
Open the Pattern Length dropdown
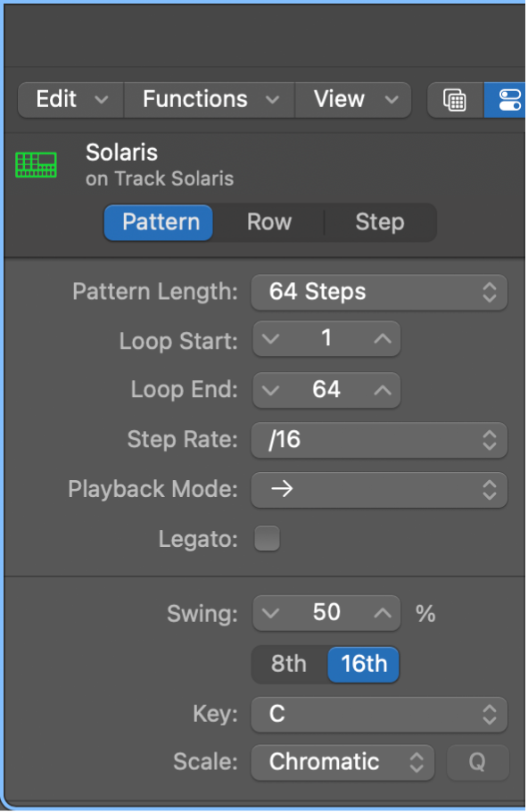[x=379, y=292]
